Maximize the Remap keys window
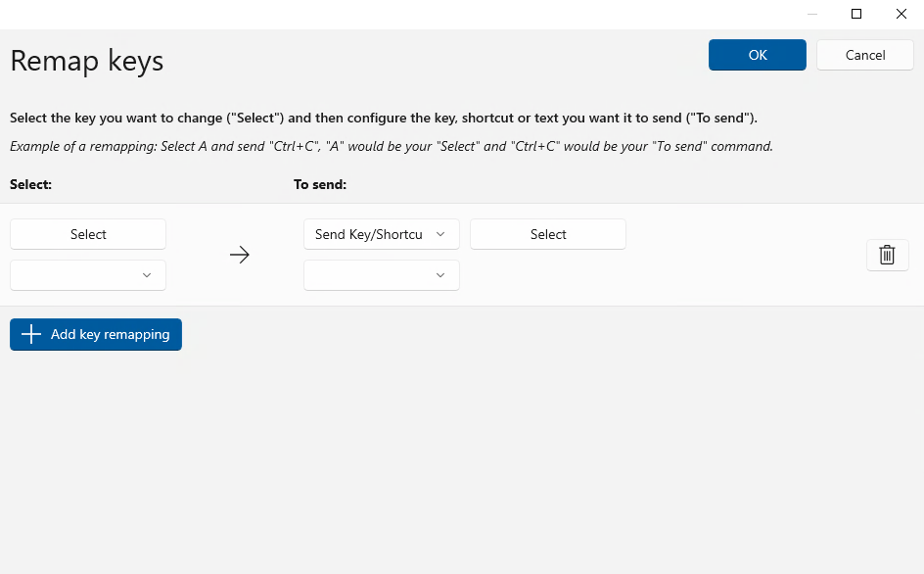The image size is (924, 574). tap(856, 14)
